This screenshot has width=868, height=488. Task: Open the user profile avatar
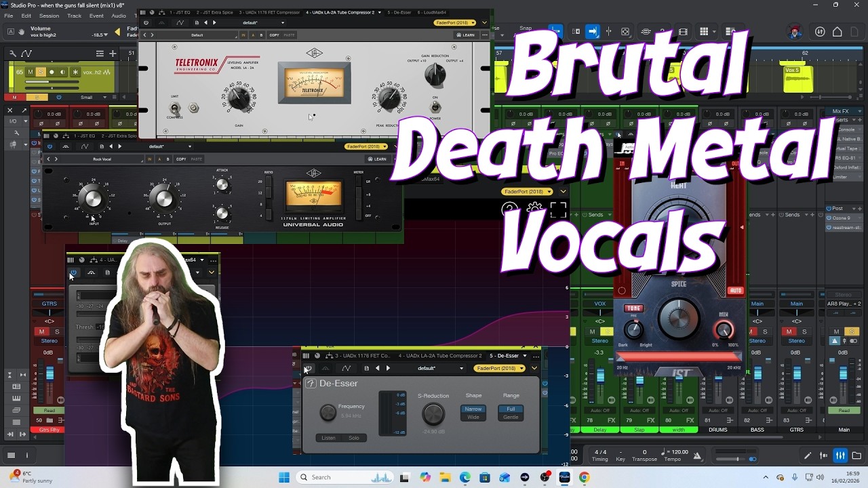pos(794,32)
